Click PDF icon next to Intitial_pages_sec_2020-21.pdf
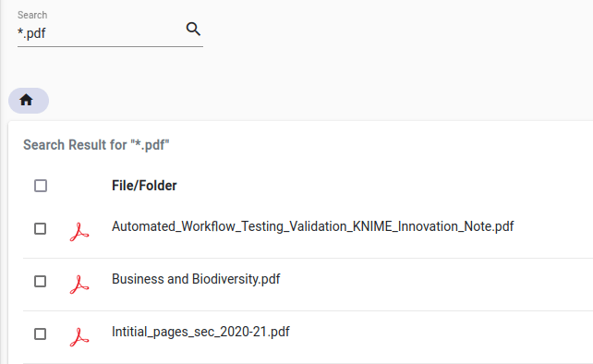 coord(79,337)
